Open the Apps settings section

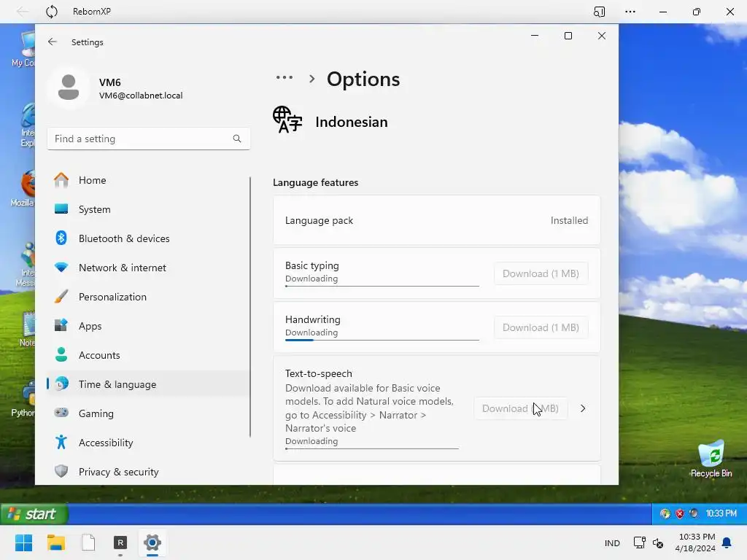147,326
